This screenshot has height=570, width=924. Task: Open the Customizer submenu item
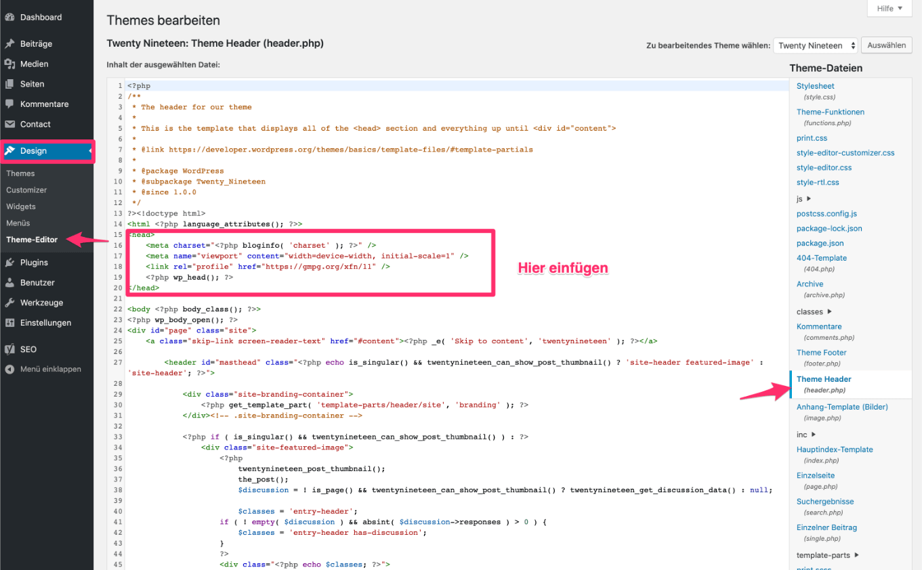[26, 190]
